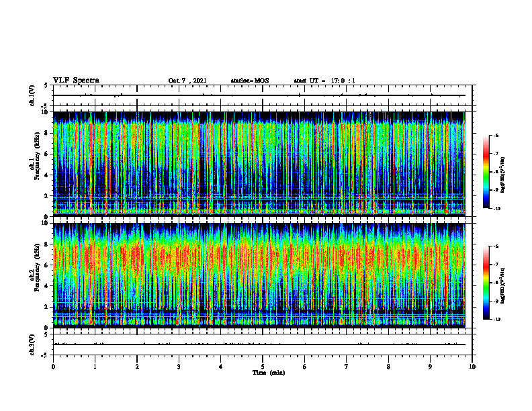
Task: Click the "2" kHz tick on the ch.2 frequency axis
Action: click(x=47, y=307)
